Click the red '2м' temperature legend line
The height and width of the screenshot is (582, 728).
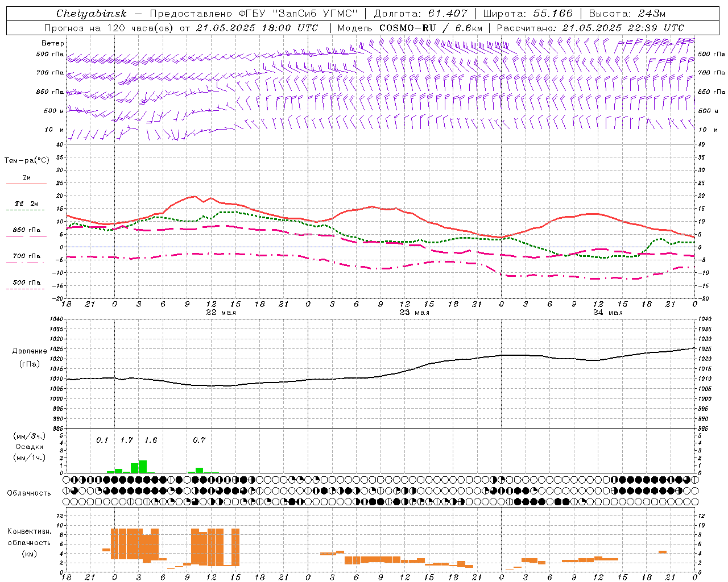pyautogui.click(x=26, y=184)
